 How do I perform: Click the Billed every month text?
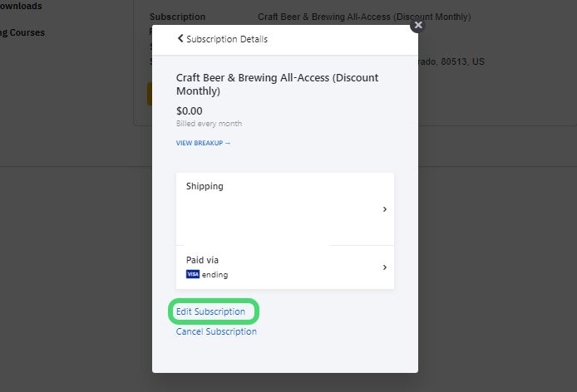coord(209,124)
